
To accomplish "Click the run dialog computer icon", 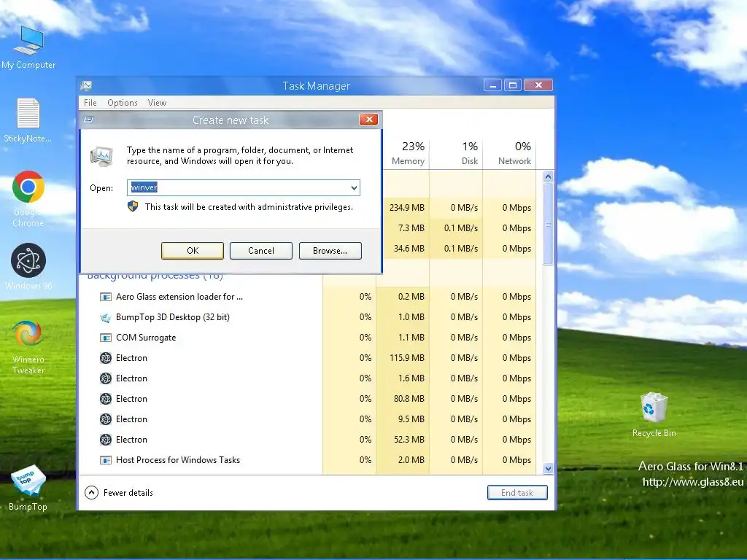I will [101, 156].
